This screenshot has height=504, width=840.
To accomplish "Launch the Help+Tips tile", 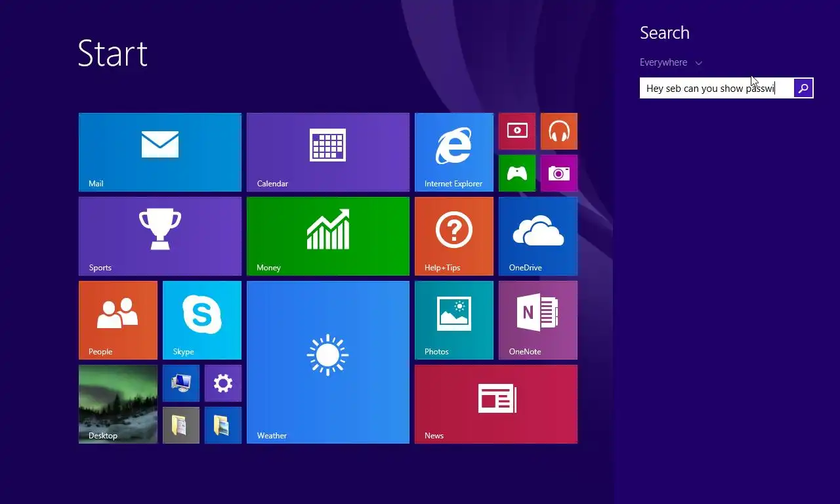I will [x=454, y=236].
